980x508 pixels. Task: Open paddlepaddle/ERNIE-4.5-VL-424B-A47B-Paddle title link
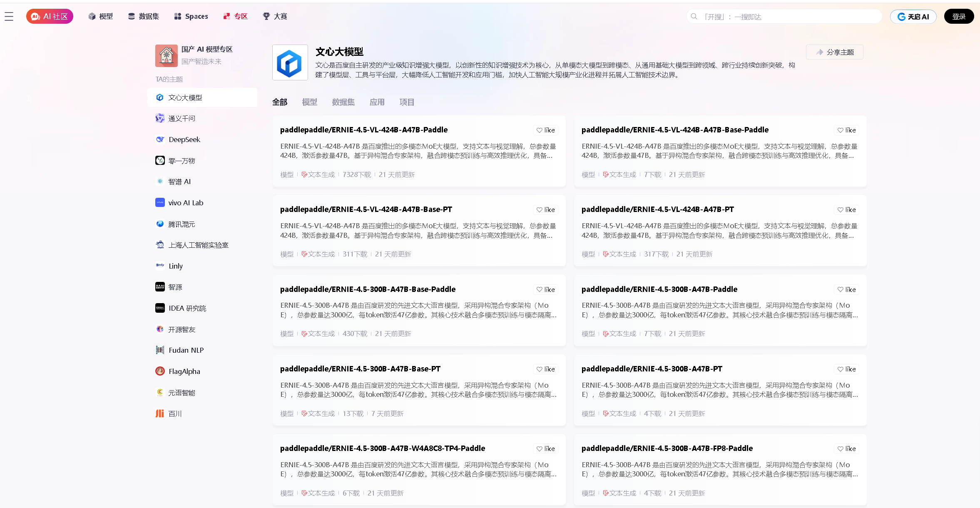tap(364, 130)
